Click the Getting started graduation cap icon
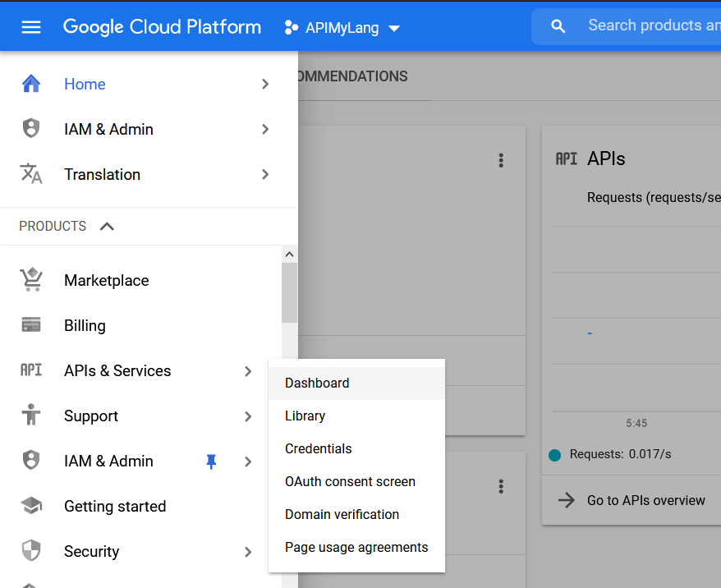The width and height of the screenshot is (721, 588). (31, 506)
